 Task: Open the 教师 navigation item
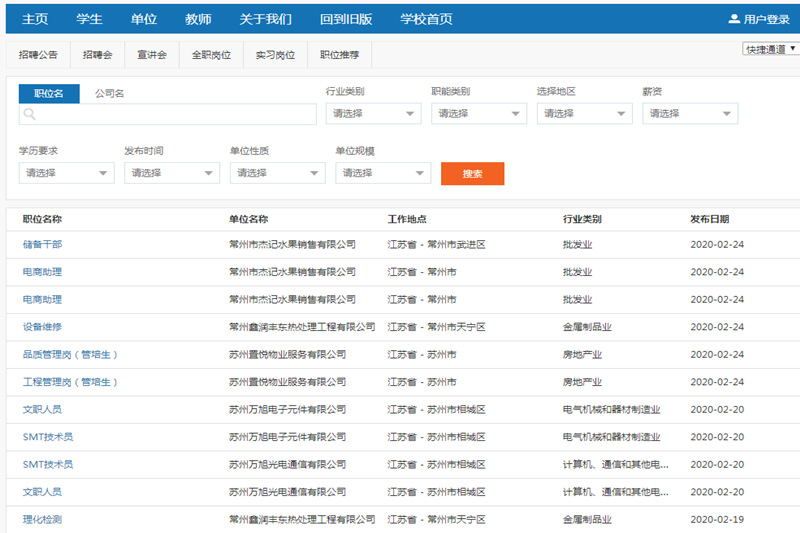198,19
